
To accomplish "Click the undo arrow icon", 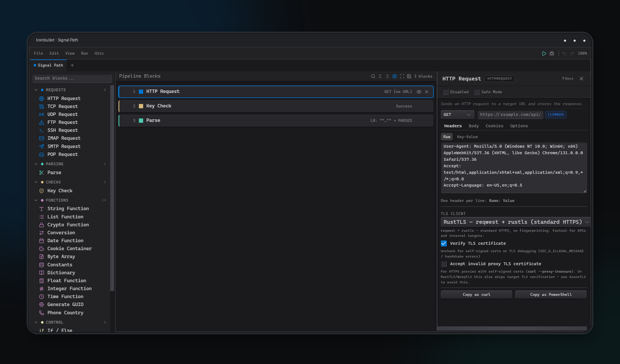I will point(564,53).
